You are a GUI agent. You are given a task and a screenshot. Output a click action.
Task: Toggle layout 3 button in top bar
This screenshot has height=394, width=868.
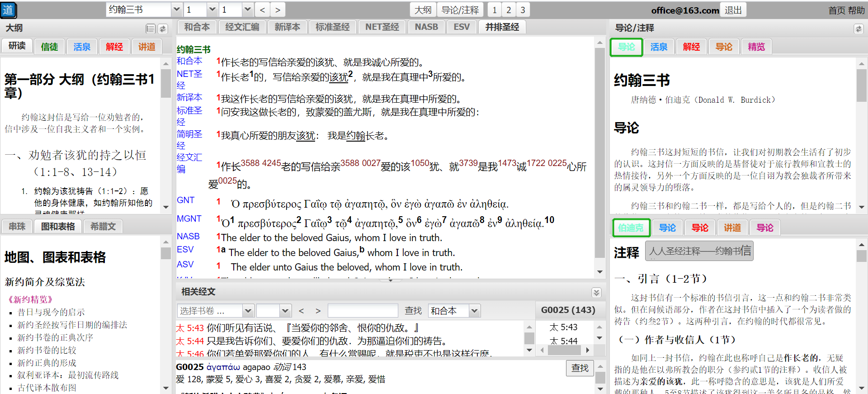tap(523, 10)
